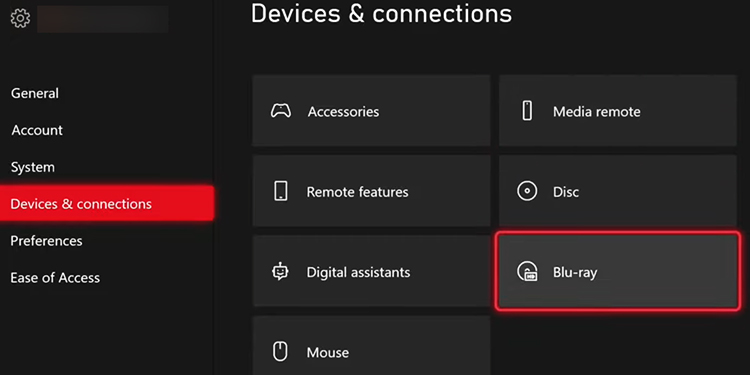Click the robot icon for Digital assistants
Screen dimensions: 750x375
click(x=280, y=272)
